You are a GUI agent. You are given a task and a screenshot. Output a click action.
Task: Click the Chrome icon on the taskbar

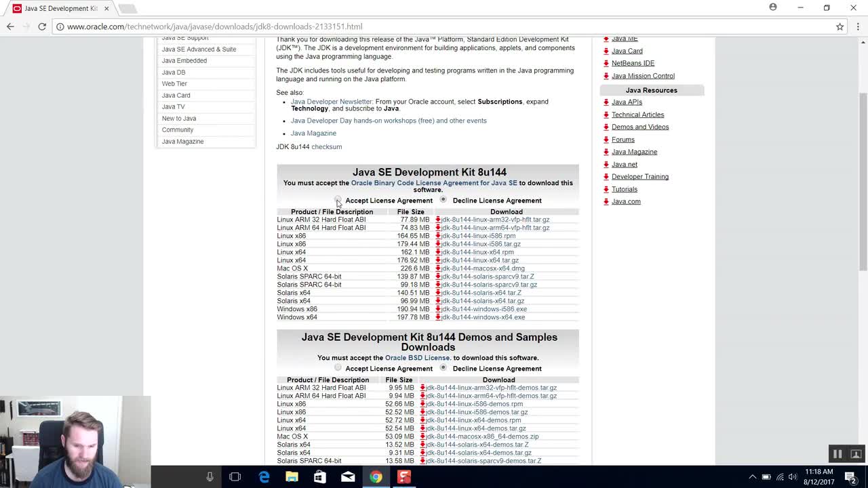coord(376,476)
